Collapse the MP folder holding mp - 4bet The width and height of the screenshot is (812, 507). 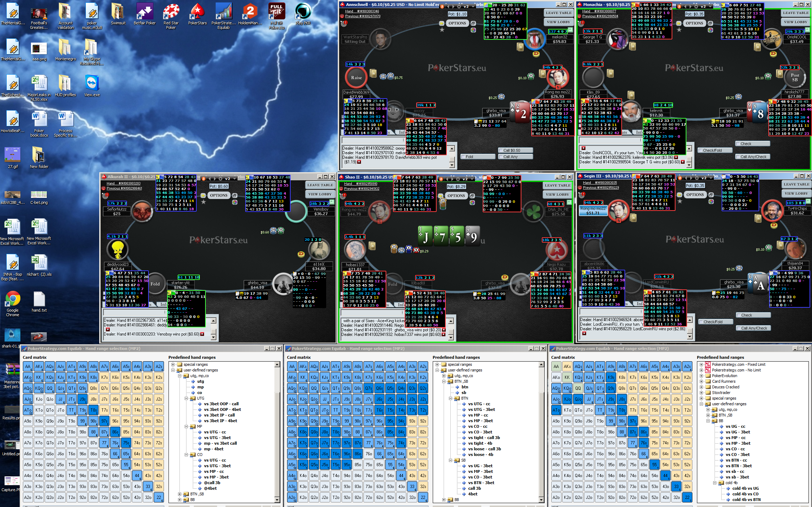click(x=186, y=426)
